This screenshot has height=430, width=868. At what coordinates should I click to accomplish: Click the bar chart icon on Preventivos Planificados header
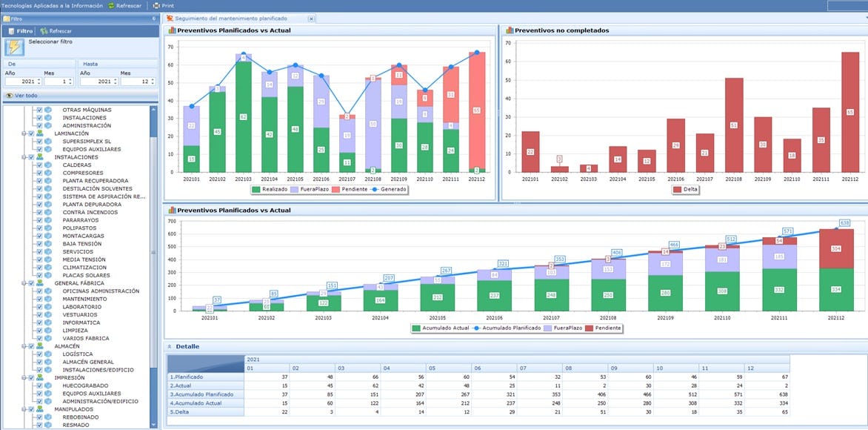coord(173,30)
